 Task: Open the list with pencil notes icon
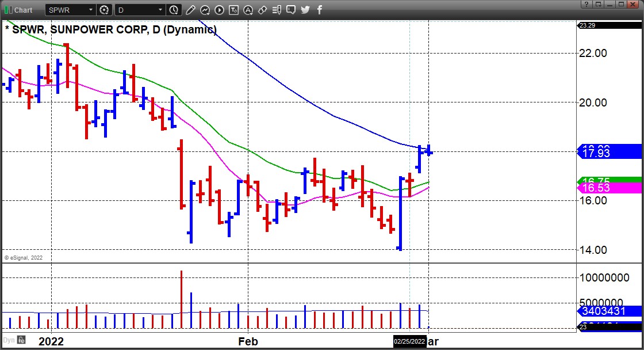click(x=277, y=10)
